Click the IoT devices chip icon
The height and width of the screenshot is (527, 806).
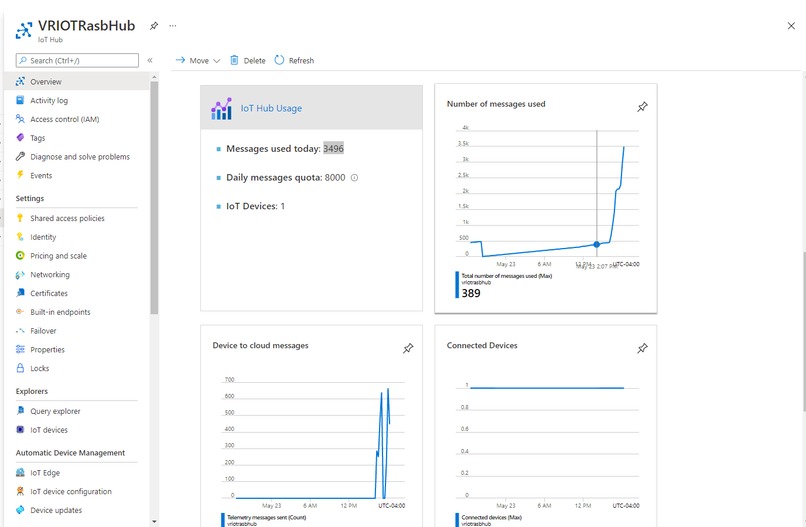(x=20, y=429)
